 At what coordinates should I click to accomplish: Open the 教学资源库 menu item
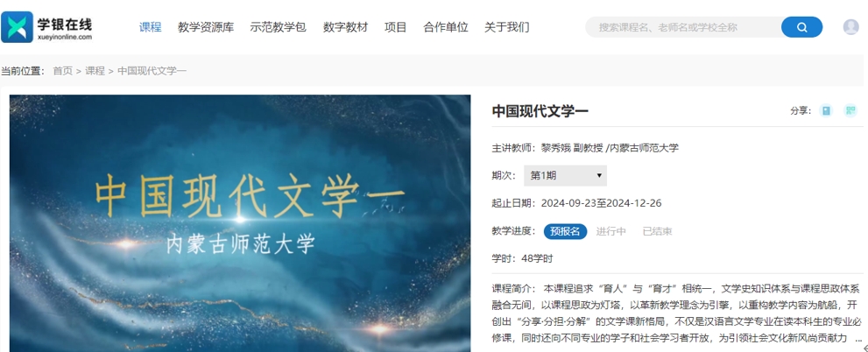[x=206, y=27]
